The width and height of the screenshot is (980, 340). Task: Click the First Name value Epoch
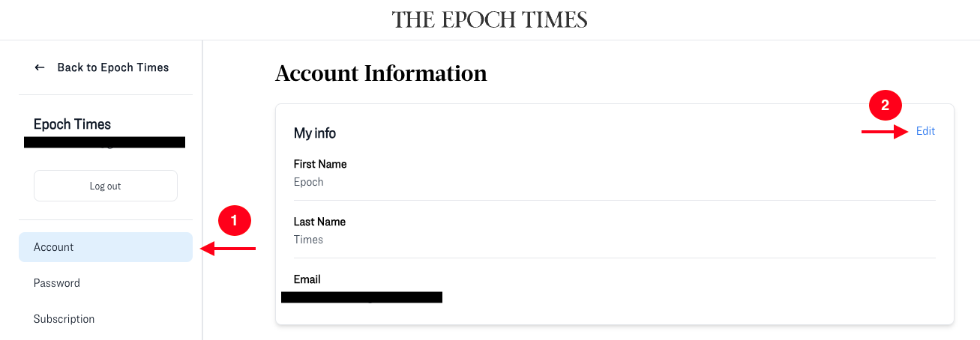coord(309,182)
